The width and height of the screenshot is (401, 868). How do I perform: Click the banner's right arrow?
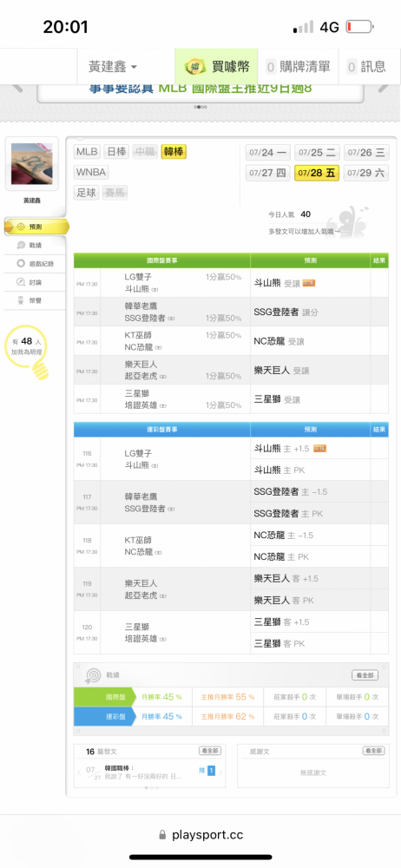(384, 87)
